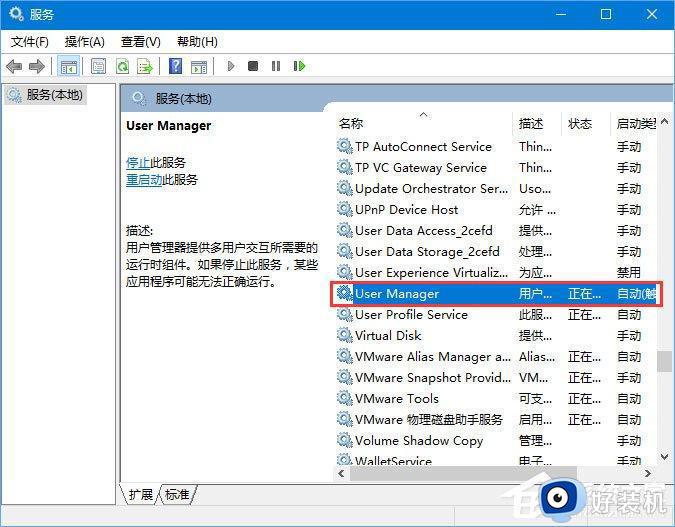Open the 帮助(H) menu
Viewport: 675px width, 527px height.
(197, 42)
